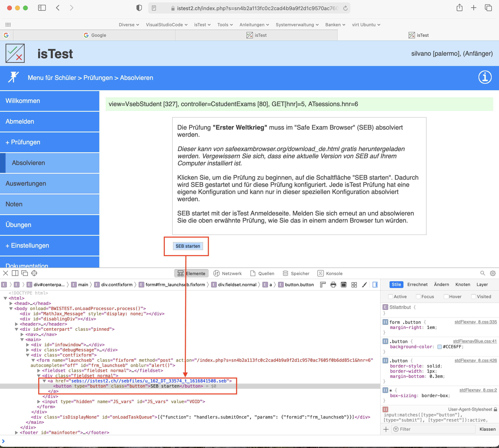The width and height of the screenshot is (499, 448).
Task: Open the Auswertungen sidebar link
Action: pos(26,183)
